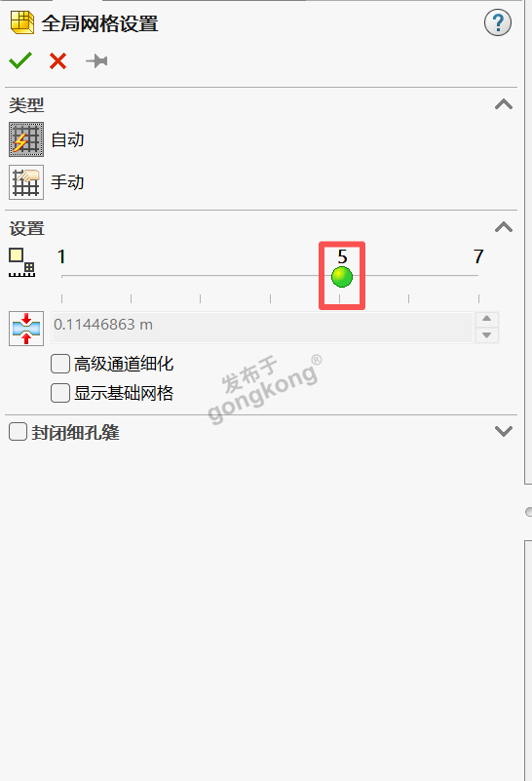Click the minimum gap size icon
Viewport: 532px width, 781px height.
(x=26, y=329)
